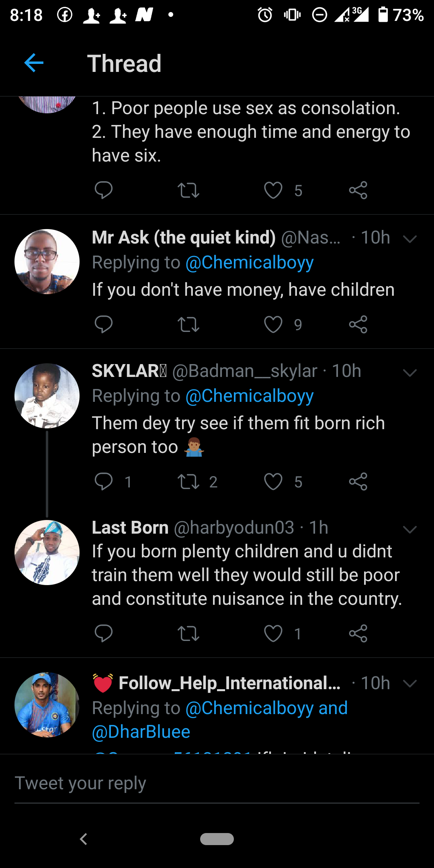The width and height of the screenshot is (434, 868).
Task: Reply to Mr Ask's tweet
Action: pyautogui.click(x=103, y=324)
